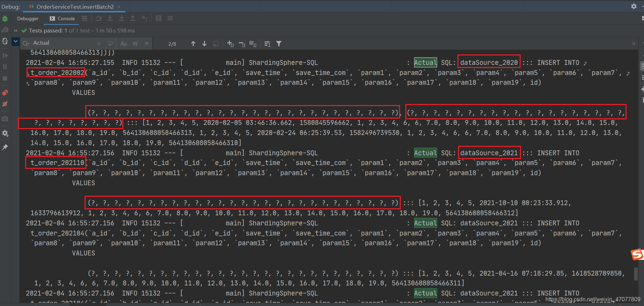Click the 2/8 match counter
The width and height of the screenshot is (644, 306).
[x=172, y=44]
